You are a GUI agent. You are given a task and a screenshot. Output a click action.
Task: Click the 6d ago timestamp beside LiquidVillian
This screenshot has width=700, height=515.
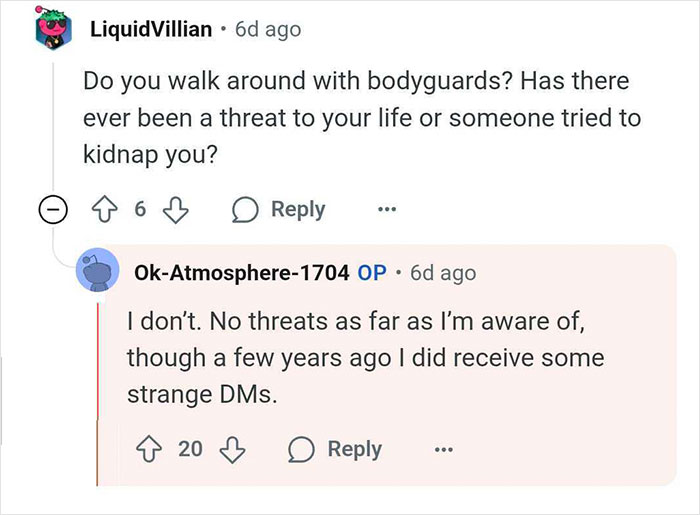[268, 29]
